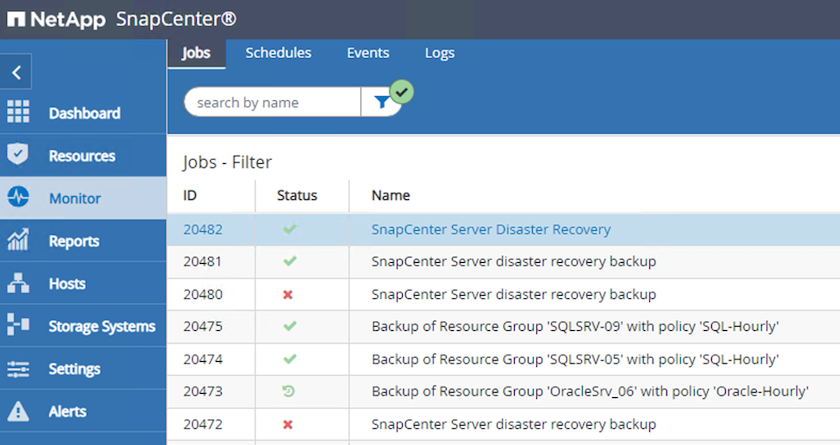Switch to the Jobs tab
Screen dimensions: 840x445
tap(196, 53)
